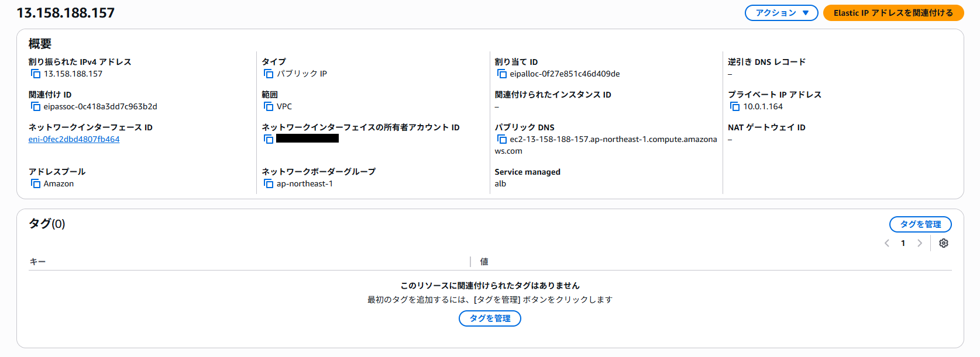Copy the address pool value Amazon
The width and height of the screenshot is (980, 357).
[x=36, y=183]
